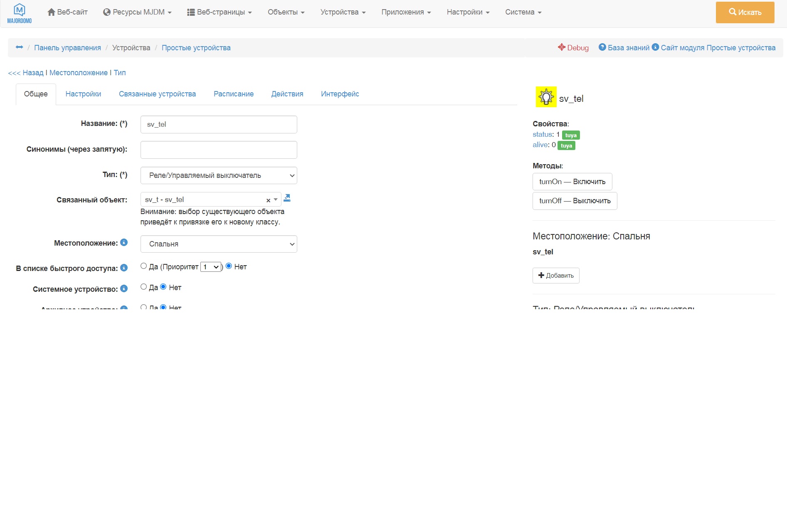Click the sv_tel device title
This screenshot has width=787, height=532.
[571, 99]
